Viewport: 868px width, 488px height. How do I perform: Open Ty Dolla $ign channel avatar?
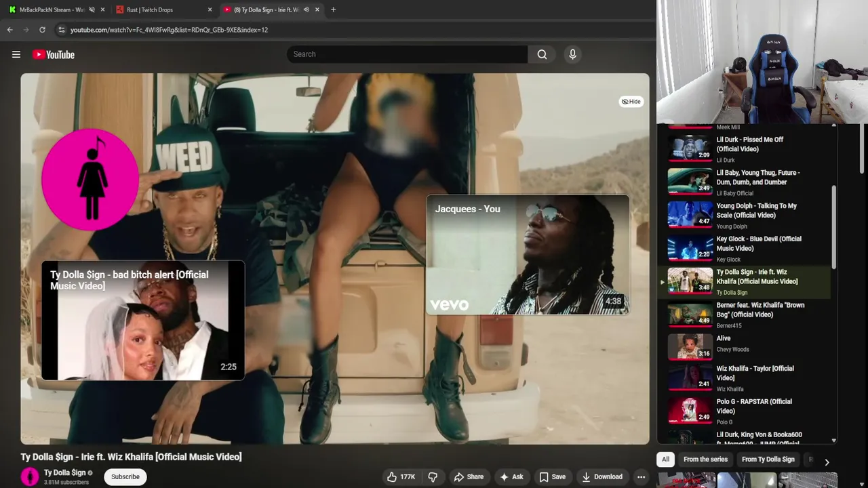(30, 476)
